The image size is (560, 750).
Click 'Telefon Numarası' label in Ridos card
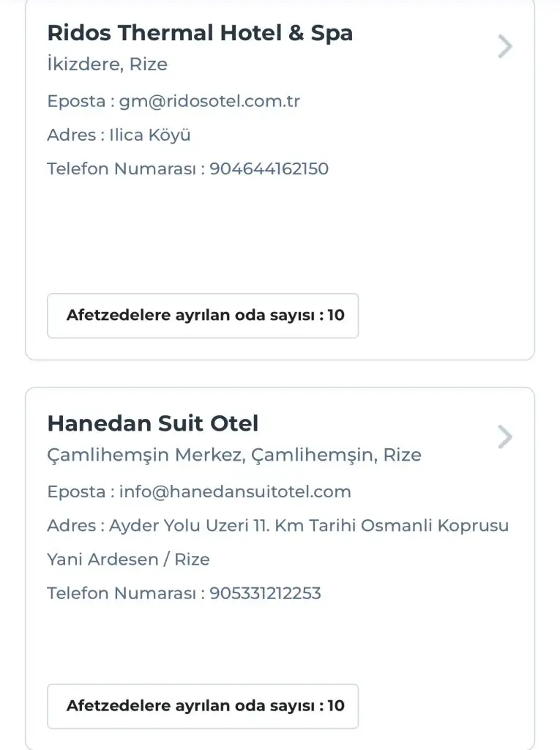[x=122, y=169]
